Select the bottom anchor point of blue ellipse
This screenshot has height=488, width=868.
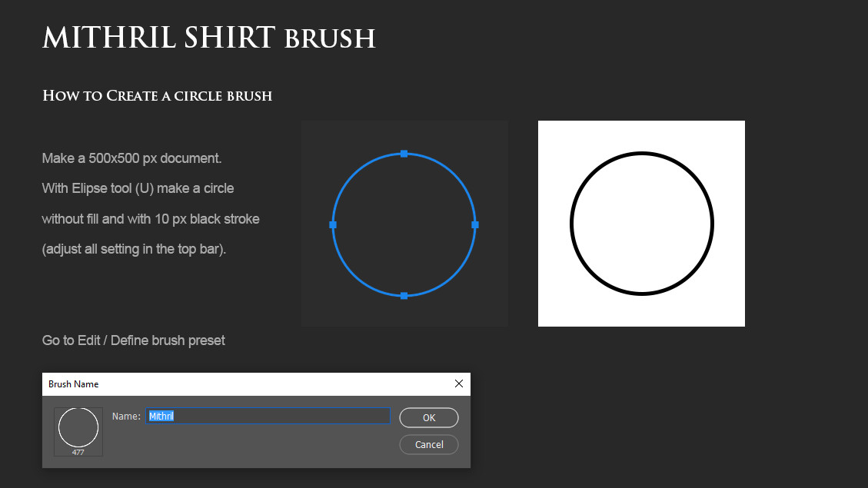(404, 296)
